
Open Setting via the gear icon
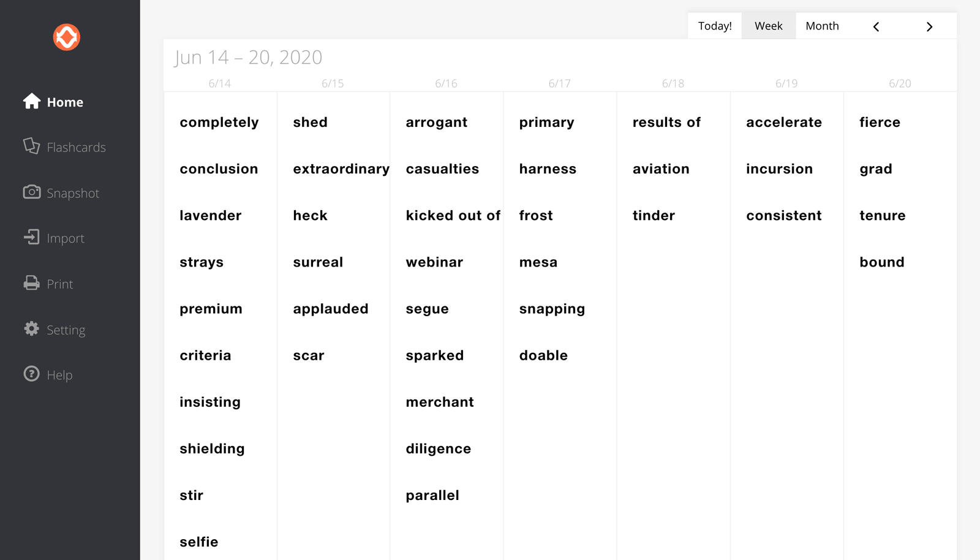[x=32, y=329]
